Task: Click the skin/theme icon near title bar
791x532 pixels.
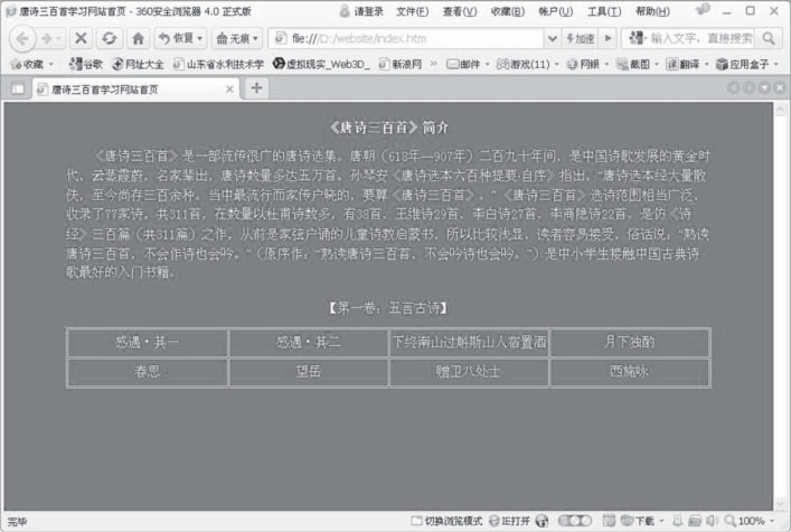Action: [x=703, y=10]
